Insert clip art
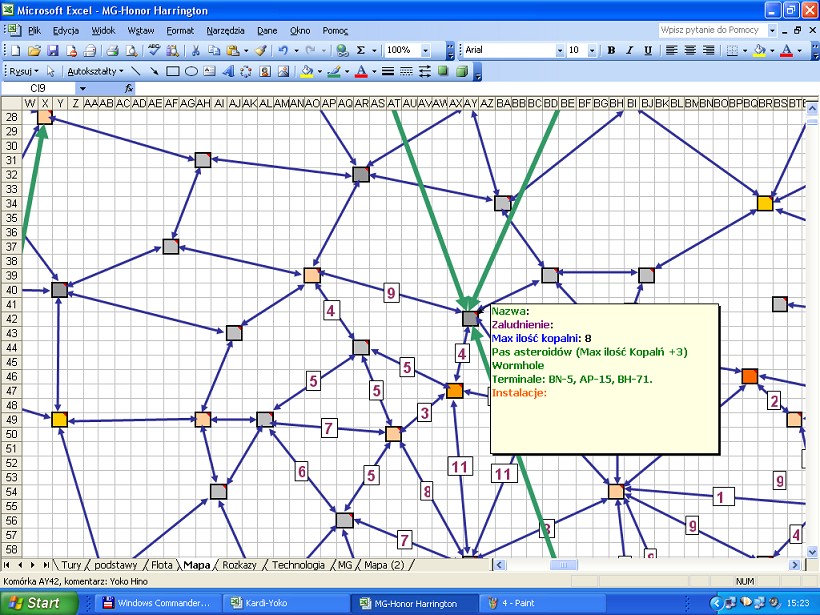820x615 pixels. point(265,71)
